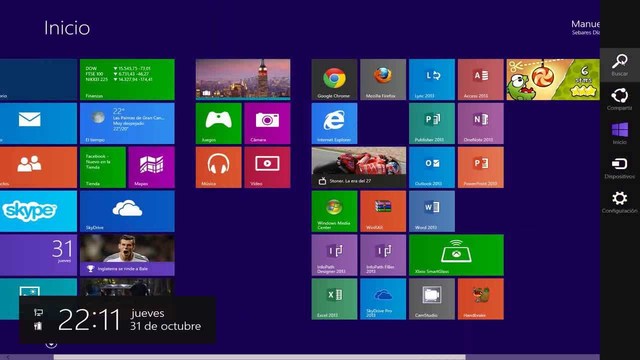Open the Mail envelope tile
Viewport: 640px width, 360px height.
click(x=38, y=123)
